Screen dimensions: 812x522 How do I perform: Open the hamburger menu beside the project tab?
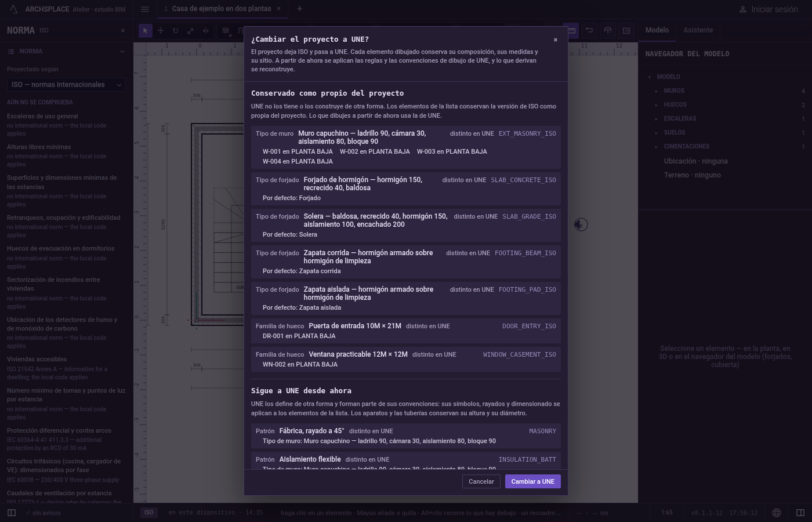(x=145, y=9)
